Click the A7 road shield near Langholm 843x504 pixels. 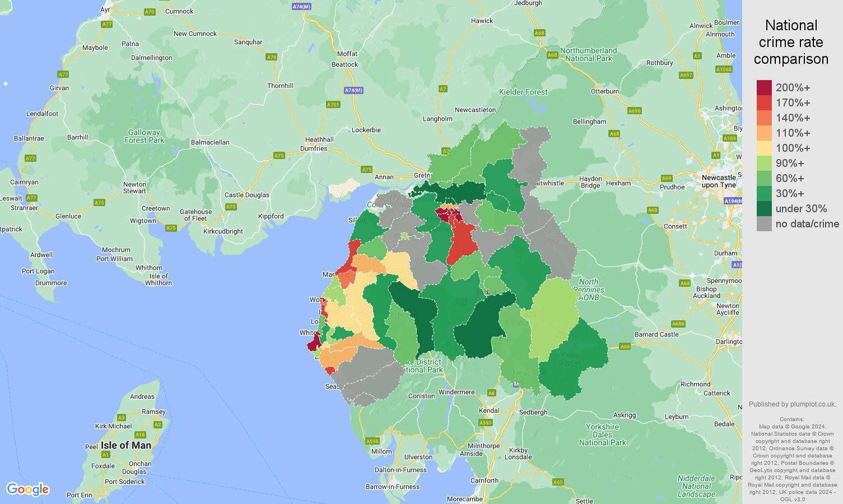coord(443,89)
